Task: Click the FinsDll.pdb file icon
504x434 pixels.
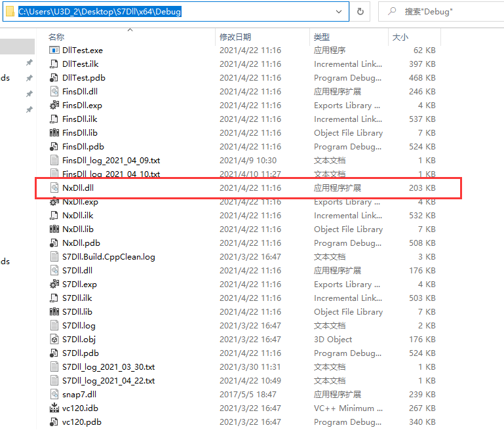Action: tap(54, 147)
